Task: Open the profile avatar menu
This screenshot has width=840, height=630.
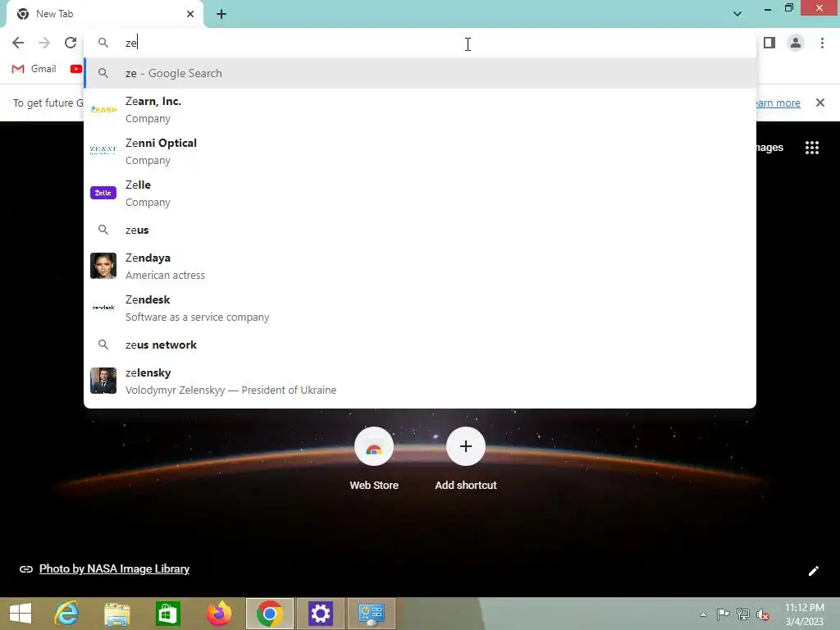Action: coord(796,43)
